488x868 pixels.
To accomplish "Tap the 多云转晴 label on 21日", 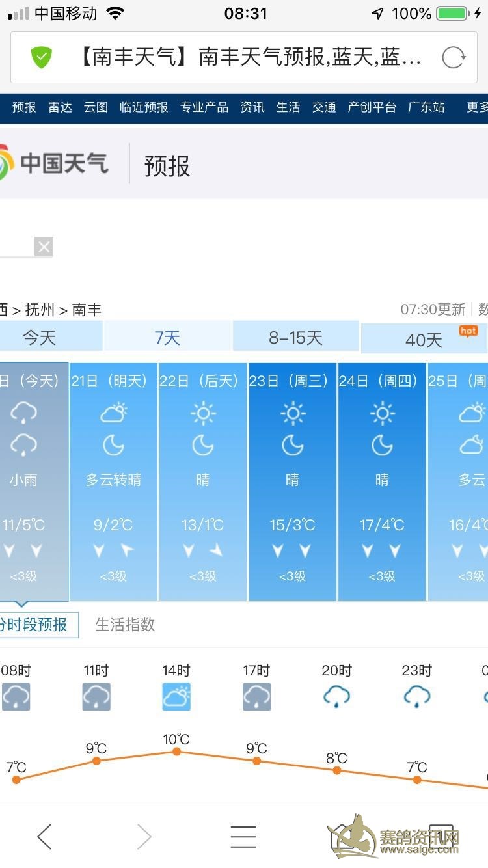I will (x=113, y=480).
